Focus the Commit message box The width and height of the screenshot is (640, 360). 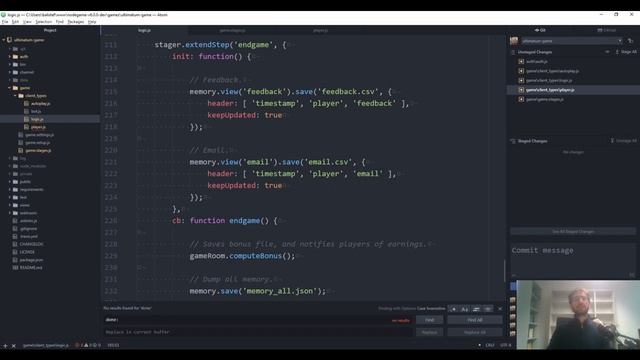click(x=573, y=260)
